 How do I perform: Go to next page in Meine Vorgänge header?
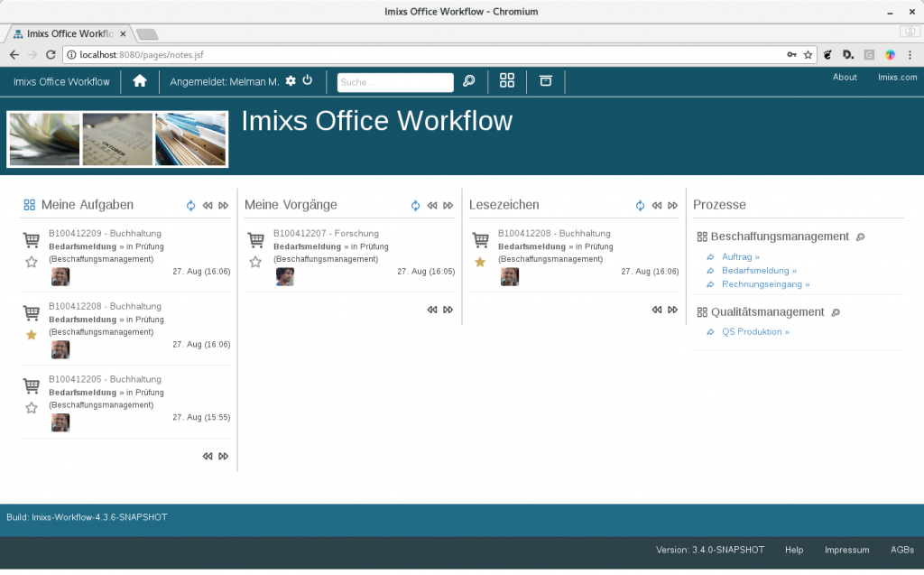(x=448, y=206)
